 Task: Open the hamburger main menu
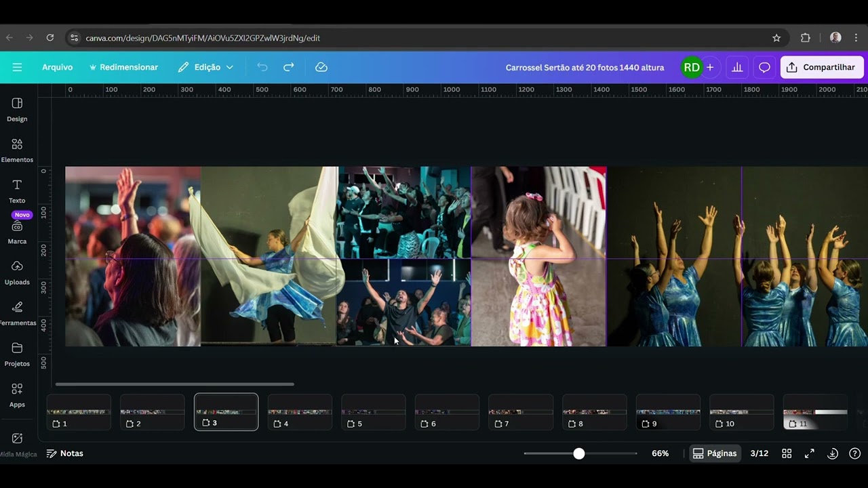(17, 67)
